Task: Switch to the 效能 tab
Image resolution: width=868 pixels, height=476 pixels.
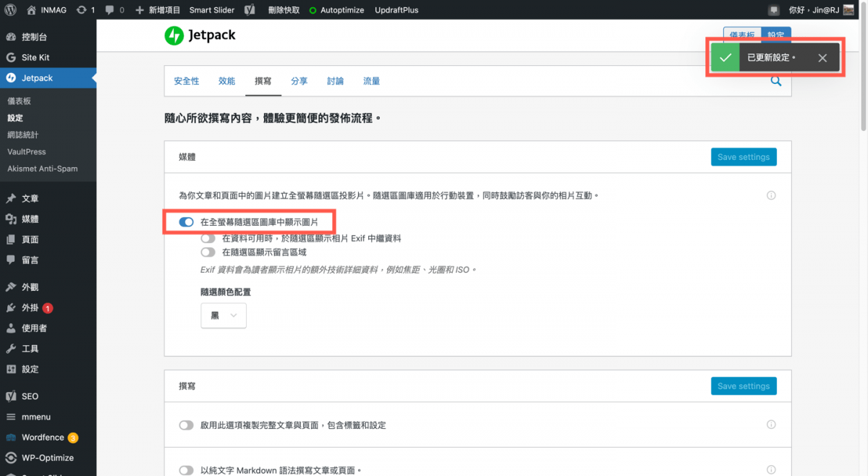Action: click(227, 81)
